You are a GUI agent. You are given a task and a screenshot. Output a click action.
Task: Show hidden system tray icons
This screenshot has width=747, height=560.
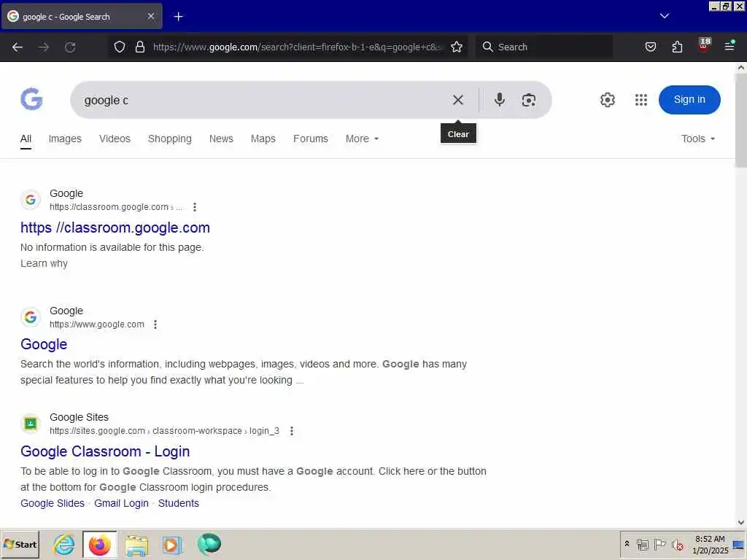coord(627,544)
